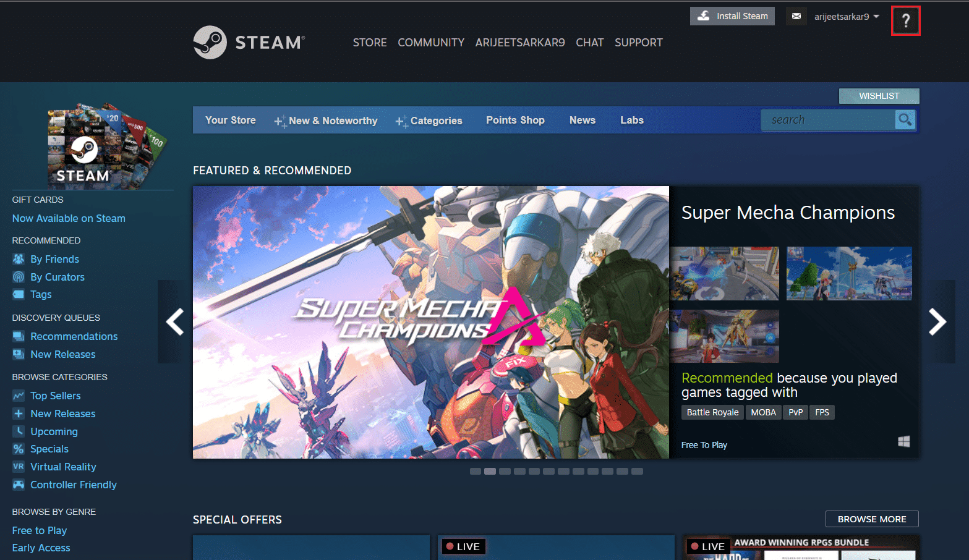Open the messages envelope icon

(796, 16)
